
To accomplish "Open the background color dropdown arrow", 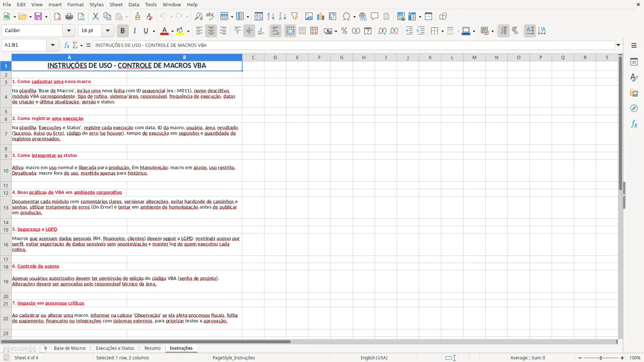I will coord(188,31).
